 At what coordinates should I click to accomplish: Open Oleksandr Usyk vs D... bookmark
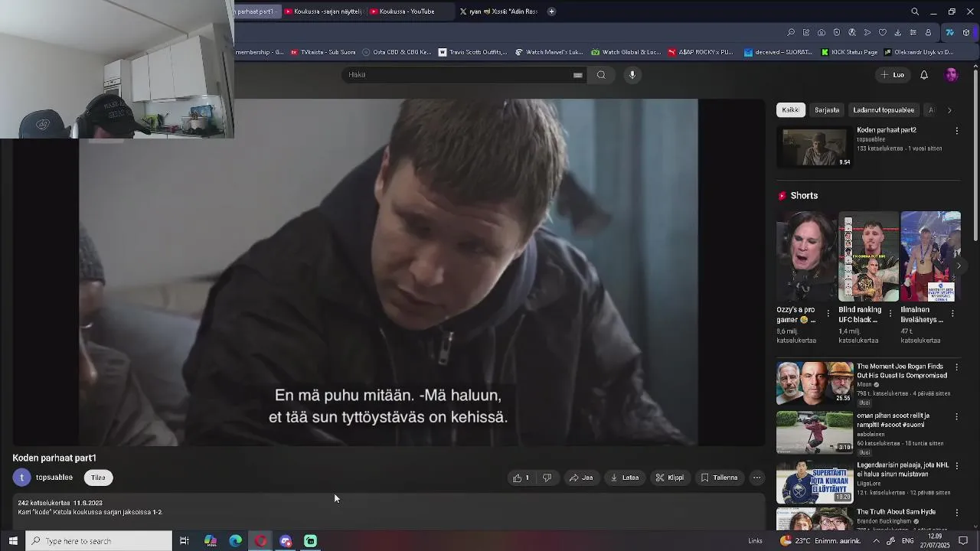tap(919, 52)
